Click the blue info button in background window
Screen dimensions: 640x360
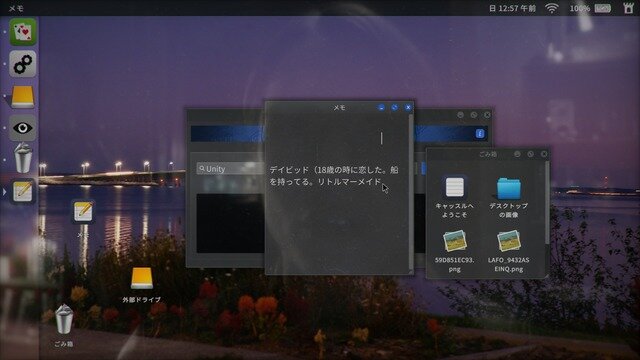(x=480, y=133)
